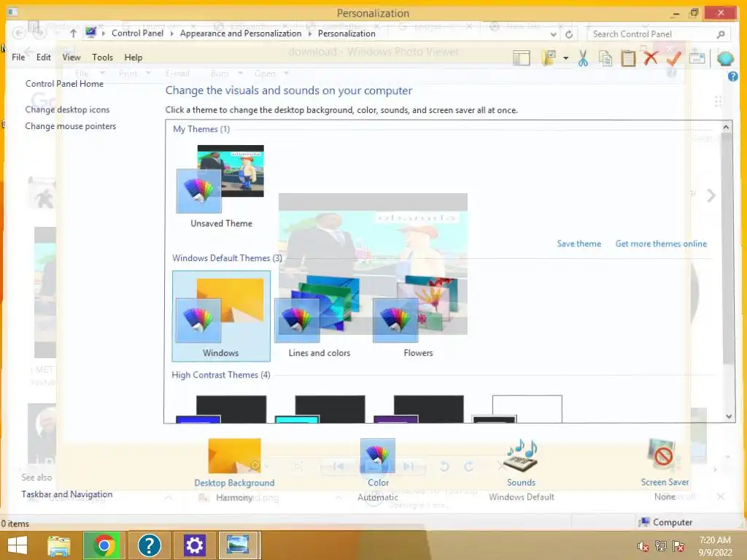Select the blue-accent high contrast theme

tap(221, 409)
